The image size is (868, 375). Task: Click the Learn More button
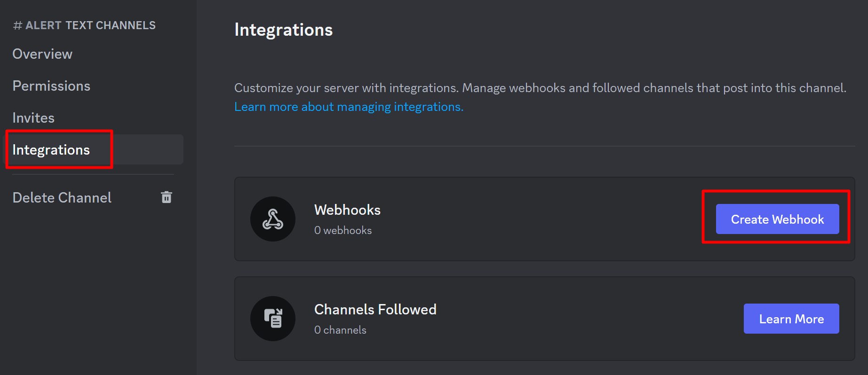(x=791, y=319)
